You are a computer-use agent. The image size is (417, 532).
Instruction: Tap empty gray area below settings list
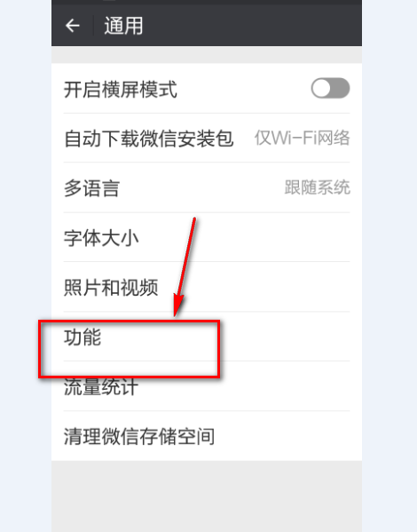click(x=207, y=496)
